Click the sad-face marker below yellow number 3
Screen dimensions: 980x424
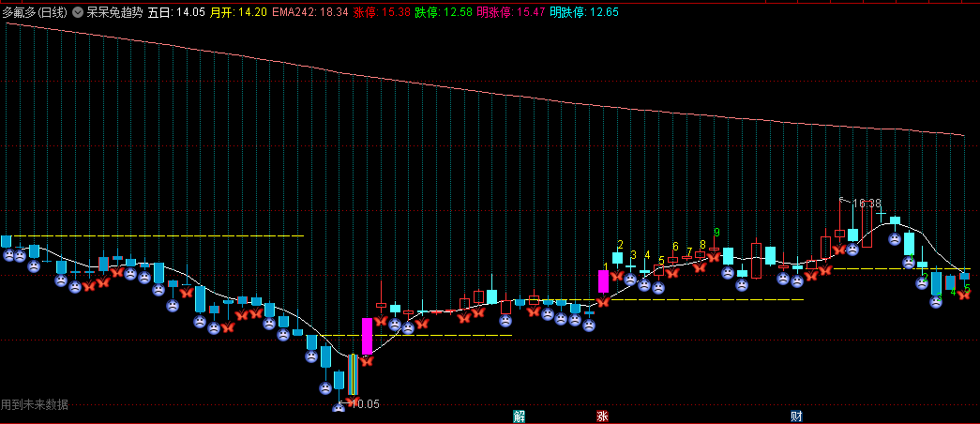tap(630, 280)
